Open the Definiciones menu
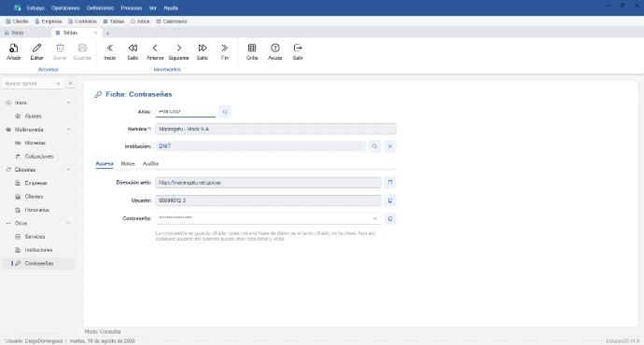Screen dimensions: 644x345 click(100, 8)
